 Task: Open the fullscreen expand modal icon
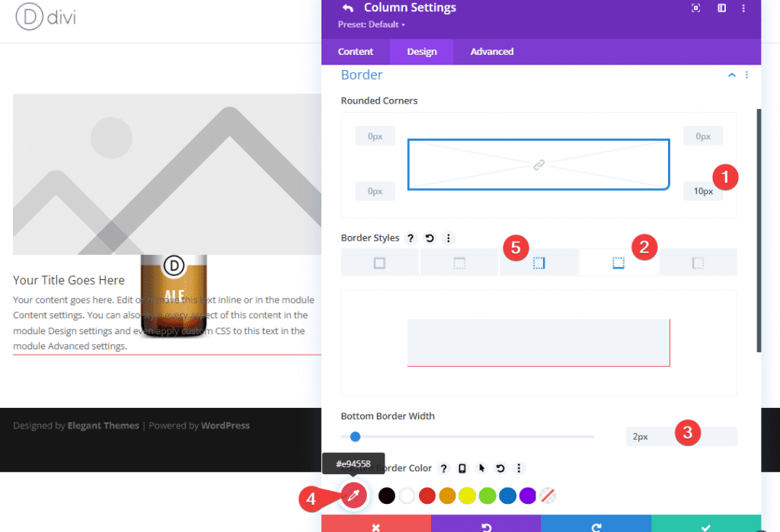tap(696, 8)
